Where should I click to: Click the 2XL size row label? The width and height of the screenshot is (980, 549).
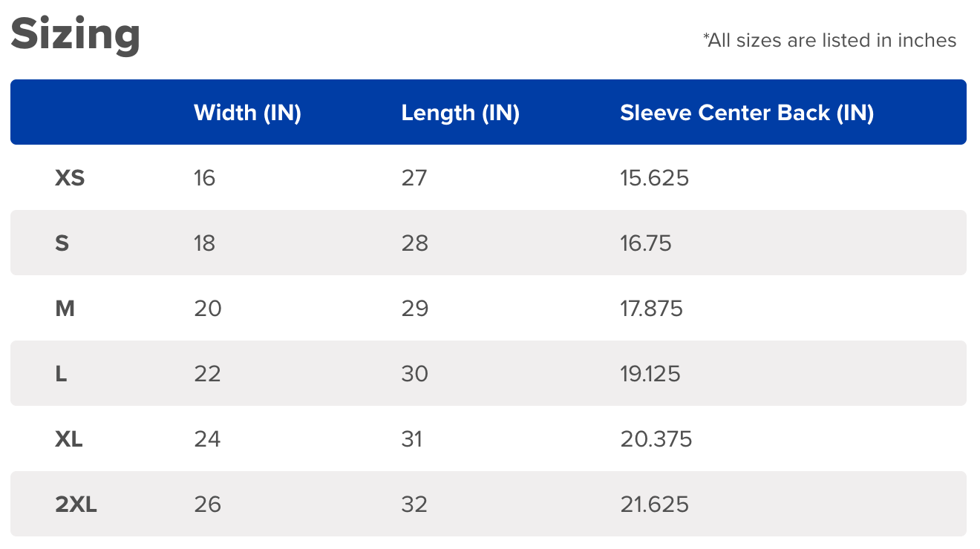76,504
